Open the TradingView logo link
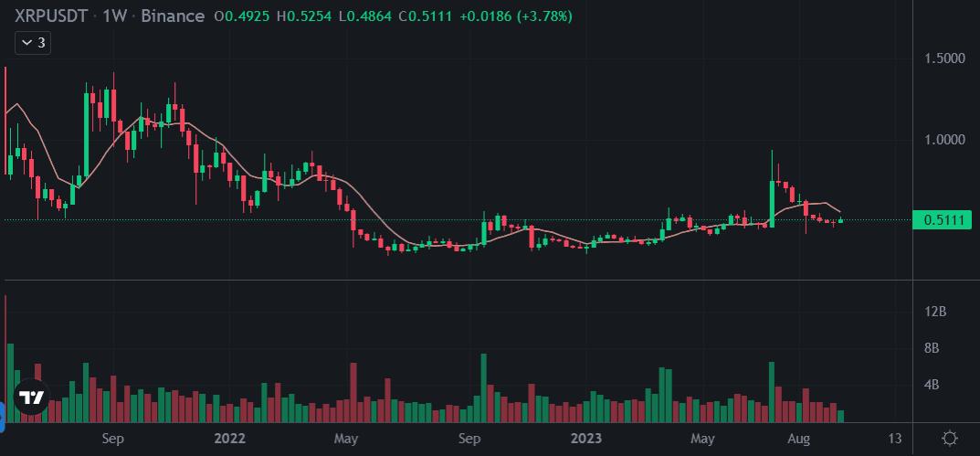 point(33,398)
